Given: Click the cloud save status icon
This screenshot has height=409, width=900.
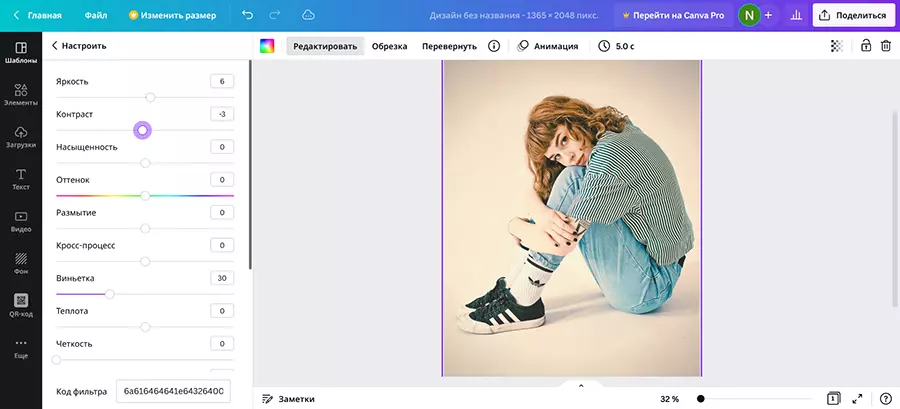Looking at the screenshot, I should coord(308,15).
